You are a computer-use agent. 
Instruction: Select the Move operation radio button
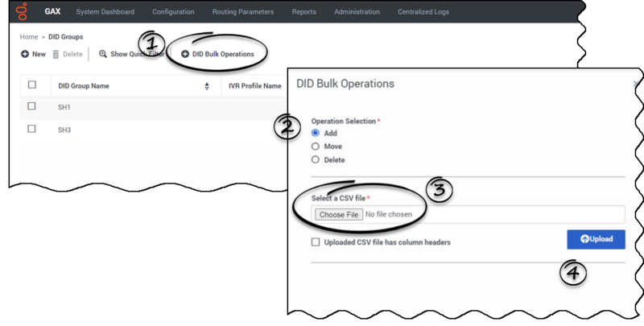316,146
